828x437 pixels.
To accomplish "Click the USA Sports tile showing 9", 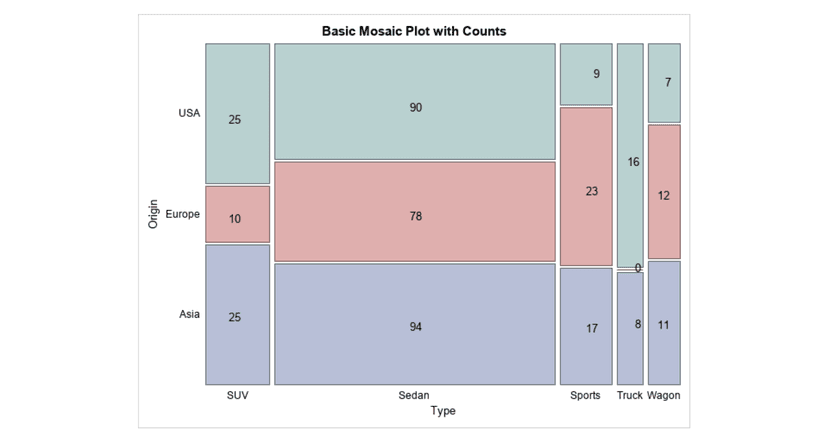I will click(585, 74).
